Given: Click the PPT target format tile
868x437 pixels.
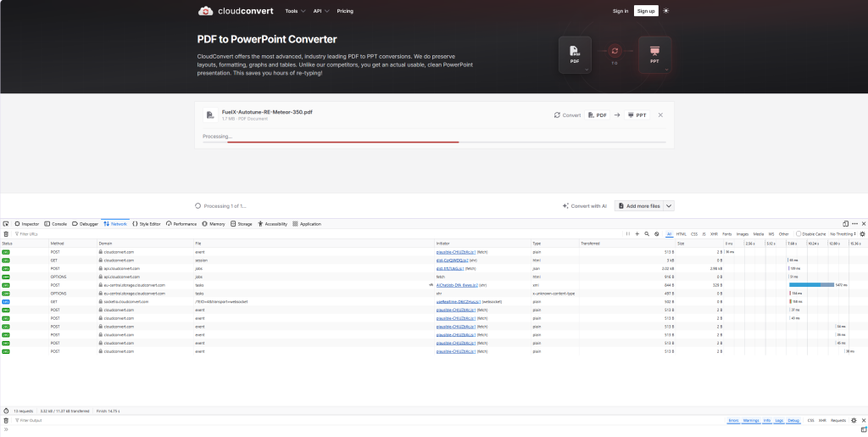Looking at the screenshot, I should click(x=655, y=55).
